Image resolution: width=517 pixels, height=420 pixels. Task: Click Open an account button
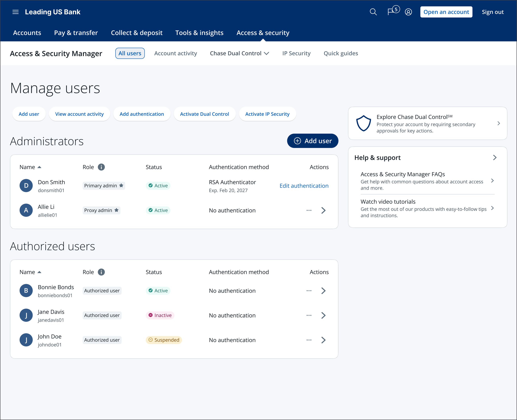point(446,12)
